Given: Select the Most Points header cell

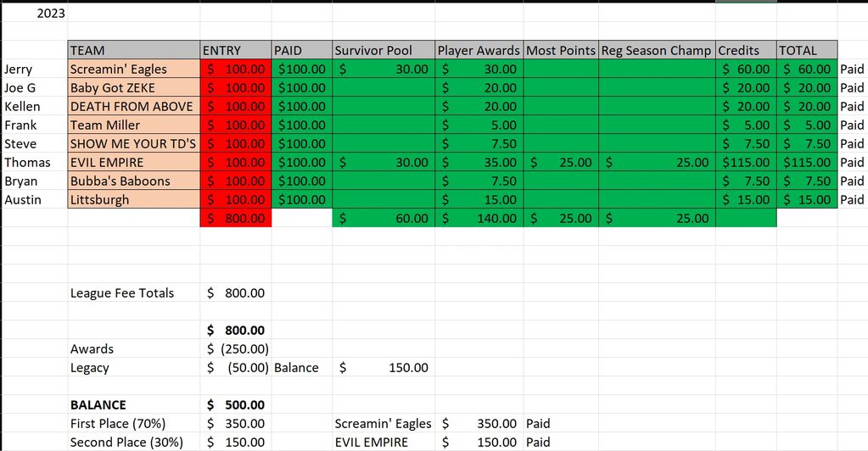Looking at the screenshot, I should 561,50.
